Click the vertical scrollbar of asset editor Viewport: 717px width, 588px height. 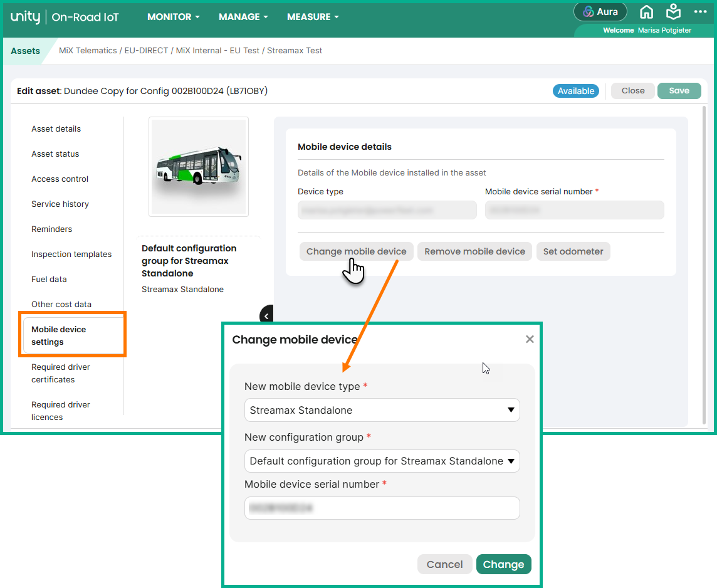coord(704,265)
